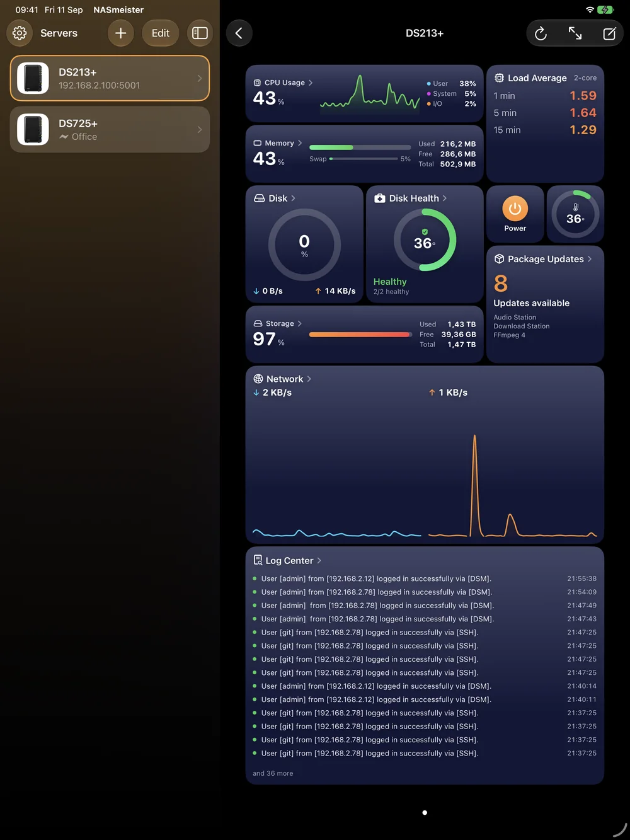Click the DS725+ offline status icon
Image resolution: width=630 pixels, height=840 pixels.
click(x=64, y=137)
